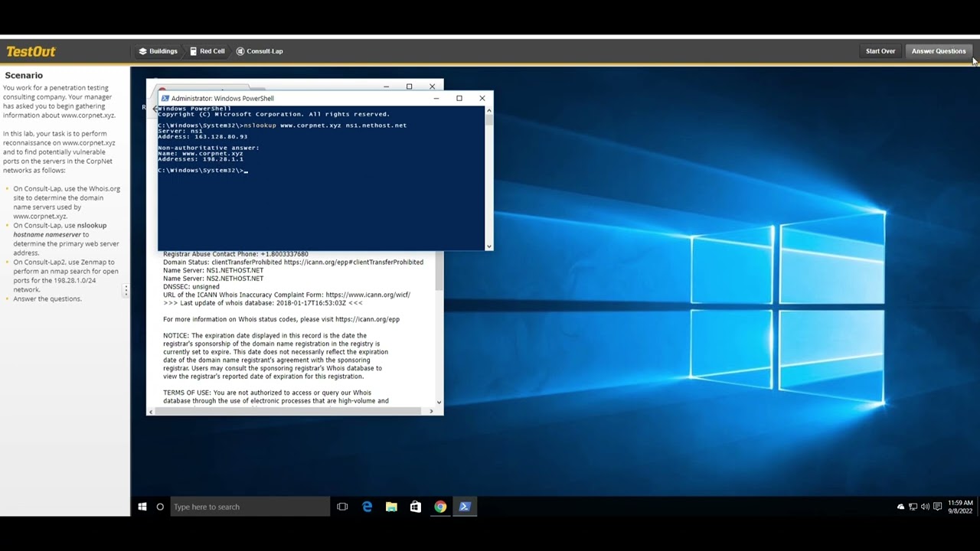
Task: Go to Red Cell in the breadcrumb
Action: [207, 51]
